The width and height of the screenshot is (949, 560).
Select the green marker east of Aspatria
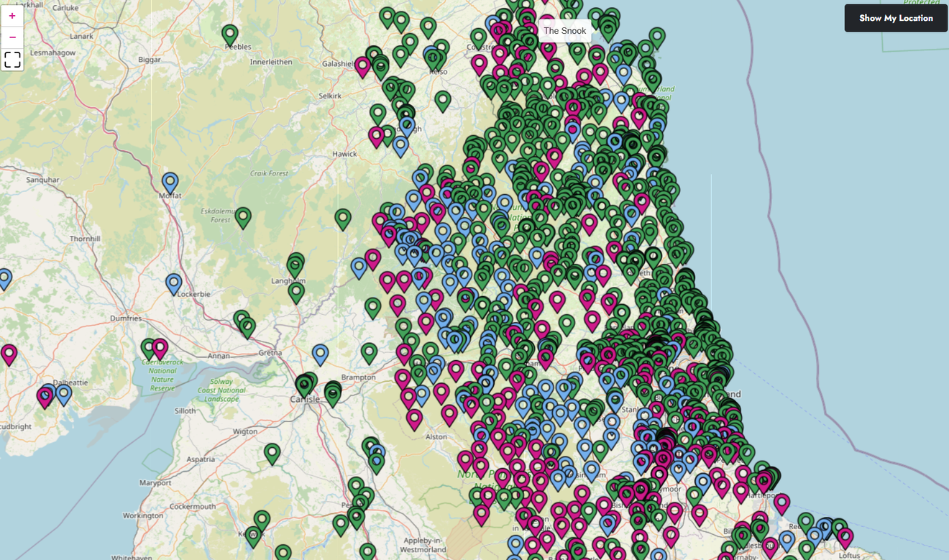272,453
